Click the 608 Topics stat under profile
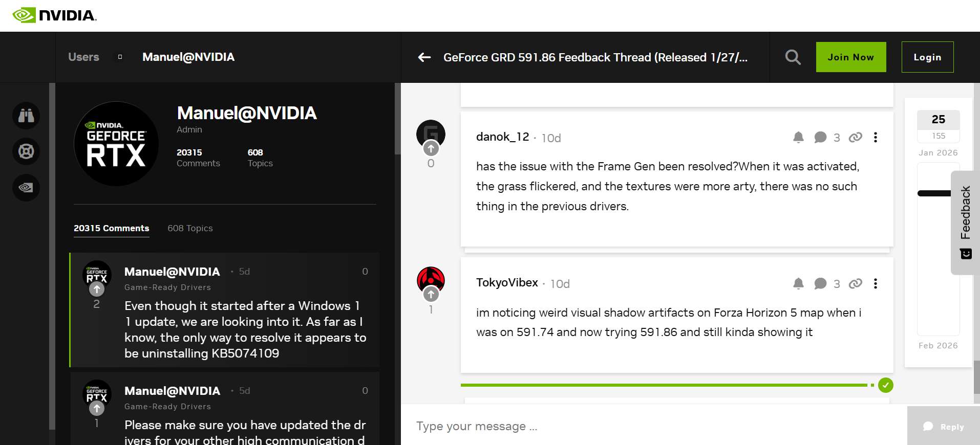980x445 pixels. pyautogui.click(x=260, y=158)
